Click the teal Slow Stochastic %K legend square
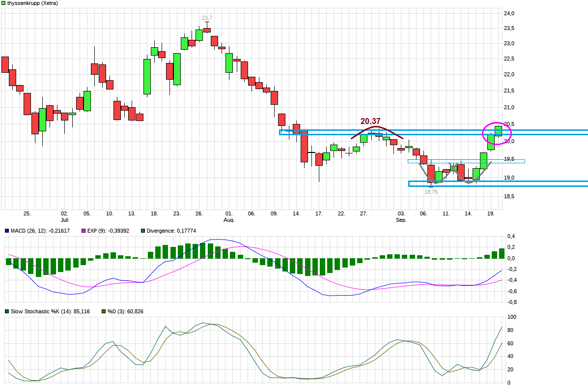 6,311
